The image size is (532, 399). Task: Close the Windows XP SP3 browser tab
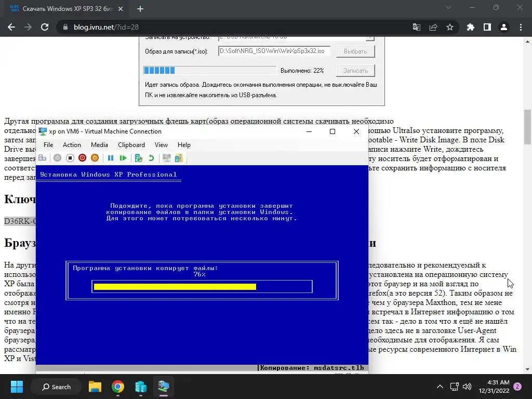[121, 9]
